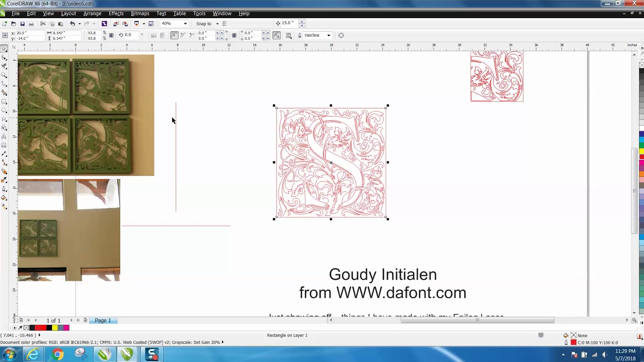Viewport: 644px width, 362px height.
Task: Click the Cut scissors icon
Action: coord(43,24)
